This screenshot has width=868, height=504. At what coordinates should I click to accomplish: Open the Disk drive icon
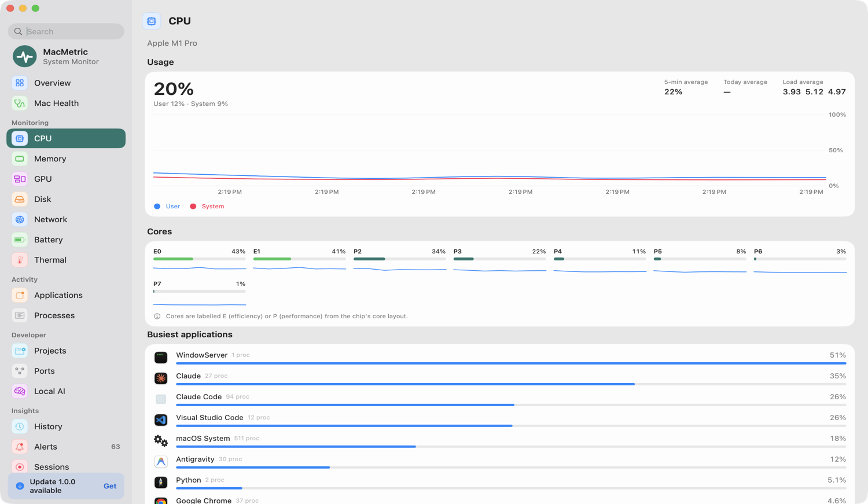[x=20, y=199]
